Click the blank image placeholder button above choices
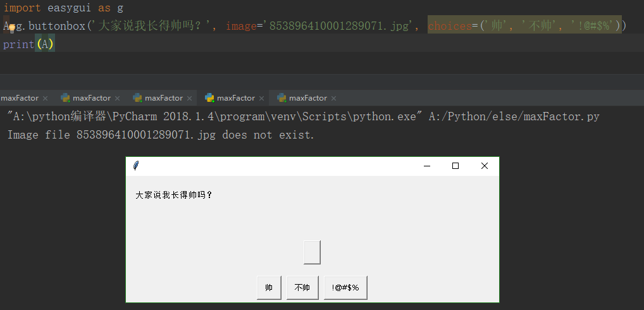The image size is (644, 310). pyautogui.click(x=312, y=252)
